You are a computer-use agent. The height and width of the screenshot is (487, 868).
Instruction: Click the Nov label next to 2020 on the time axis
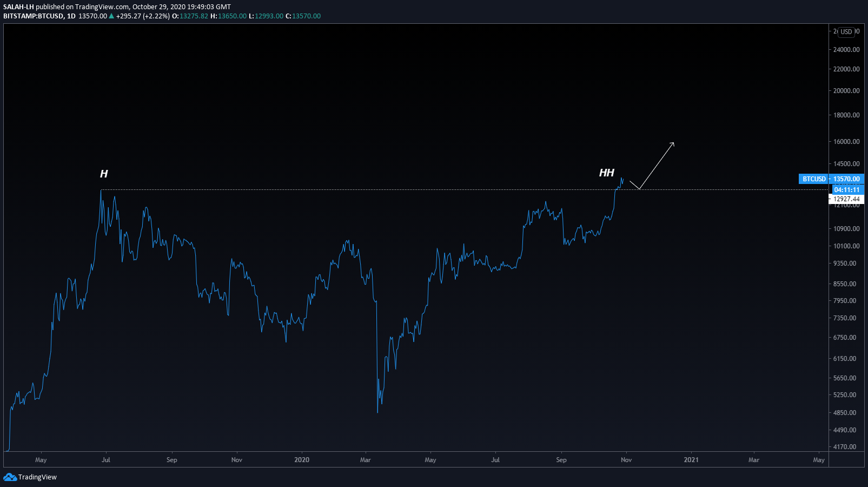point(237,460)
